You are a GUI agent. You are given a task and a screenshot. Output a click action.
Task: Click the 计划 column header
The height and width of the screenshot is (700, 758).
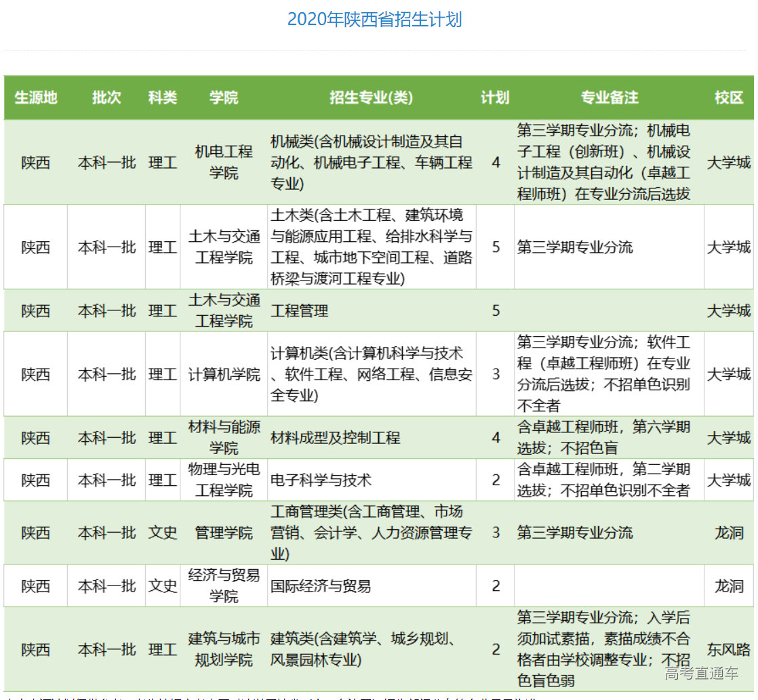coord(495,98)
